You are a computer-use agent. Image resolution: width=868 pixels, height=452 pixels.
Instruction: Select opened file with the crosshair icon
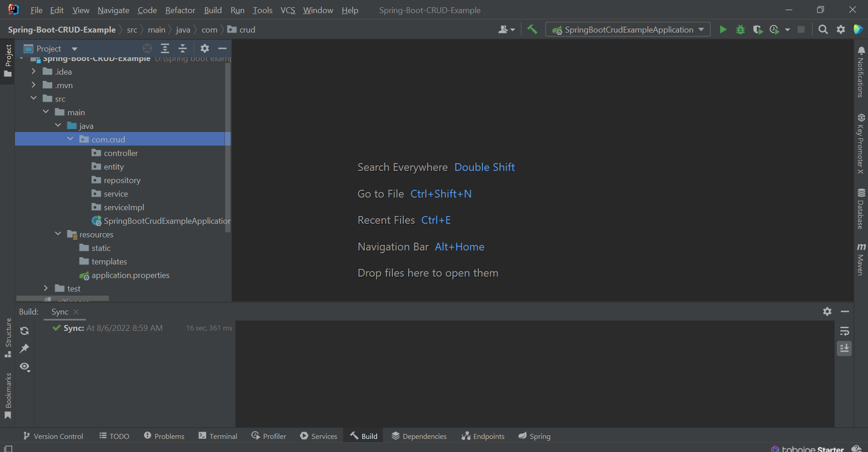(147, 48)
